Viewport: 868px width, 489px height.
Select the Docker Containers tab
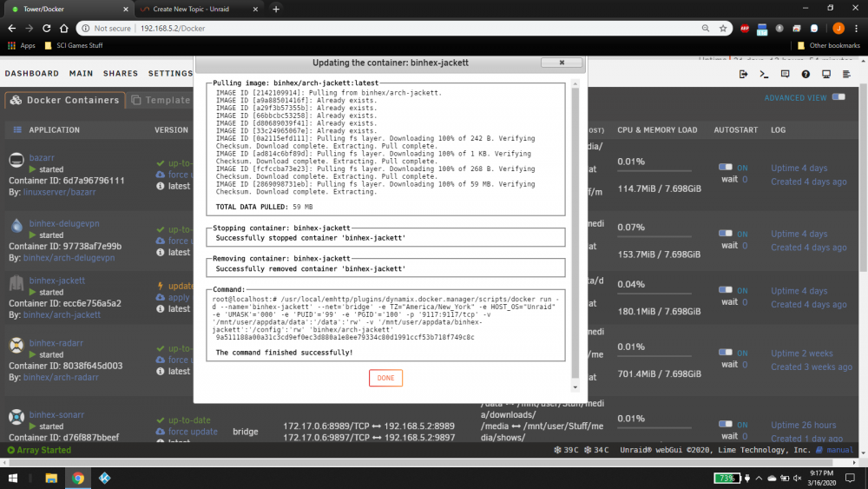coord(65,100)
